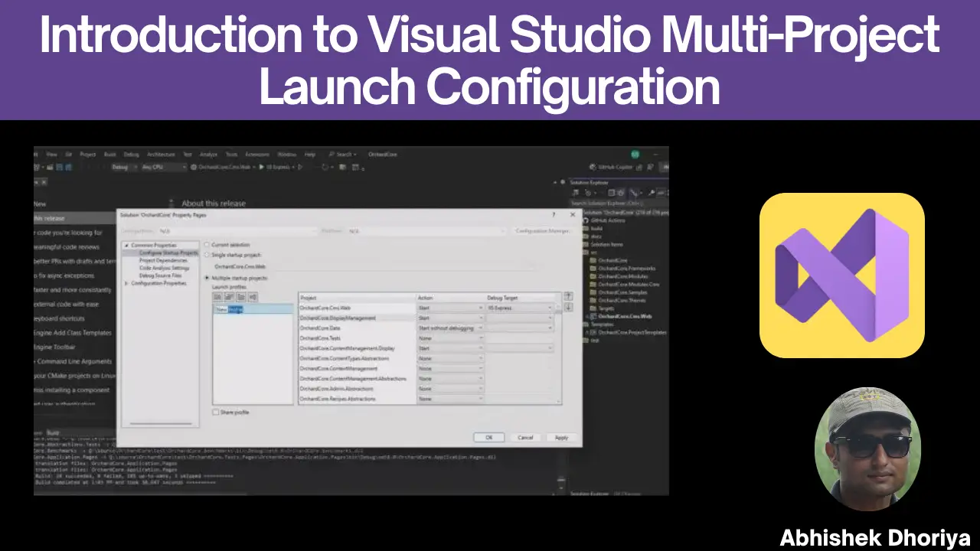Screen dimensions: 980x551
Task: Click the wrench properties icon in Solution Explorer
Action: tap(651, 193)
